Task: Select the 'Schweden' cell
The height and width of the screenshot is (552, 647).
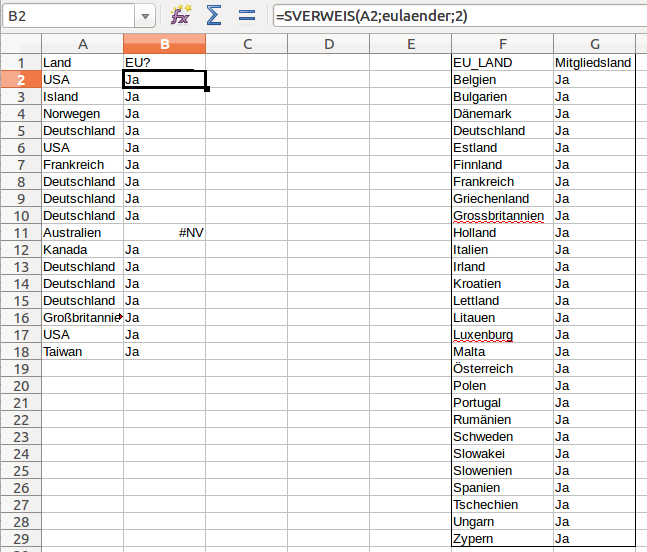Action: (x=503, y=436)
